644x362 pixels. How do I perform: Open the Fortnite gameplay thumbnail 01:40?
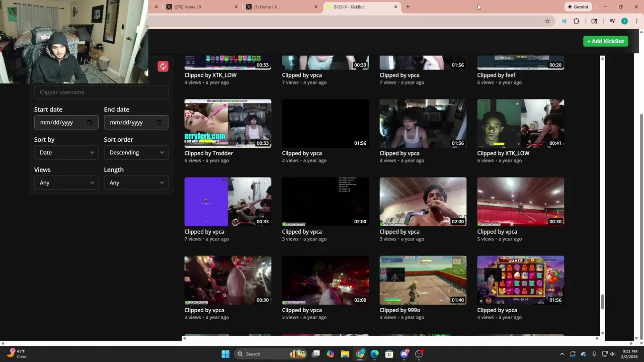click(x=423, y=280)
